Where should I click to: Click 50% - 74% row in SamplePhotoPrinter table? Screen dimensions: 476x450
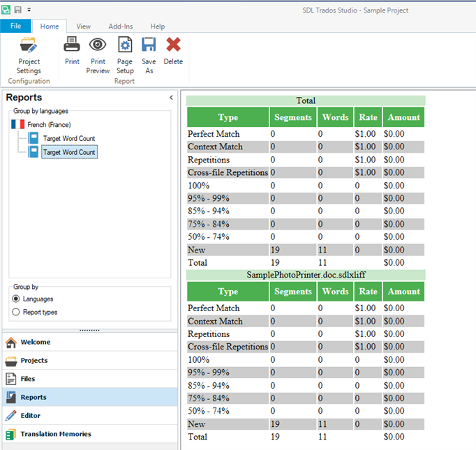coord(306,411)
